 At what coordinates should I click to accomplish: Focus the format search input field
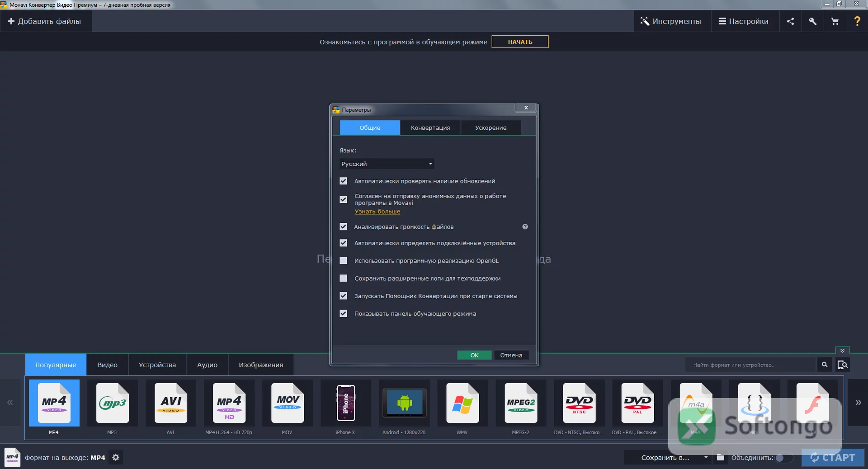click(x=751, y=365)
